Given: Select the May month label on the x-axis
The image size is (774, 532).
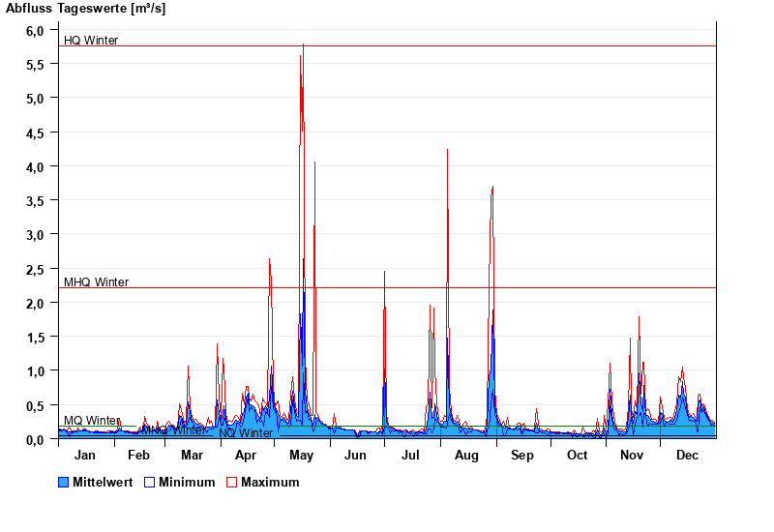Looking at the screenshot, I should [302, 456].
